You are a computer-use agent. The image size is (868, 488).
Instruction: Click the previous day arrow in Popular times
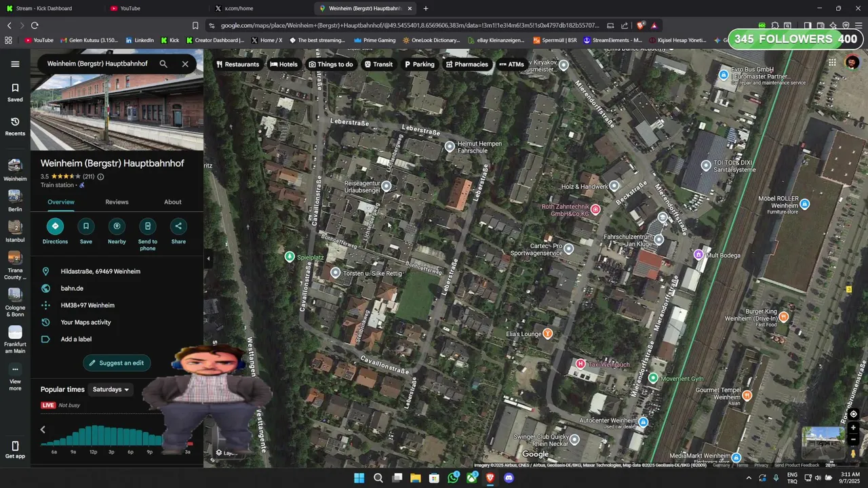tap(43, 430)
